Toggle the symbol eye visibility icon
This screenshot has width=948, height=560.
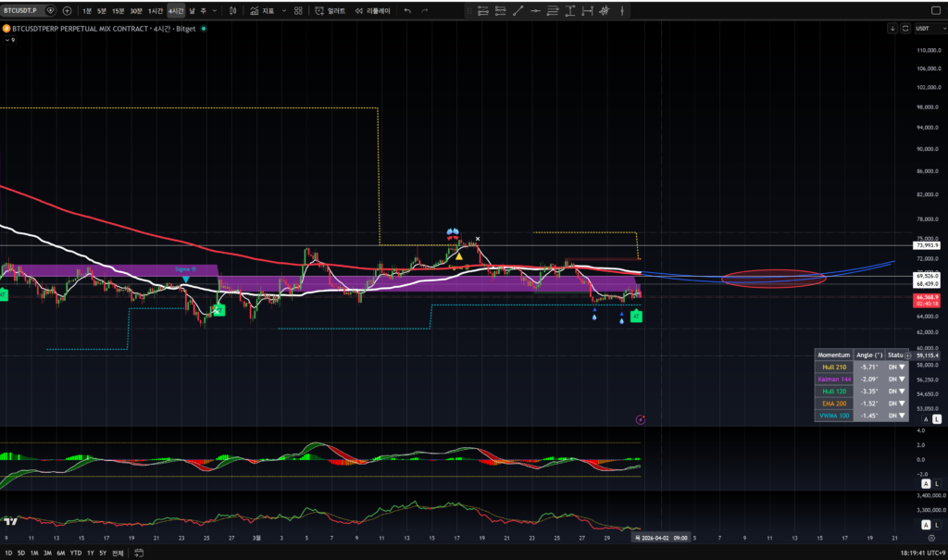click(x=50, y=11)
